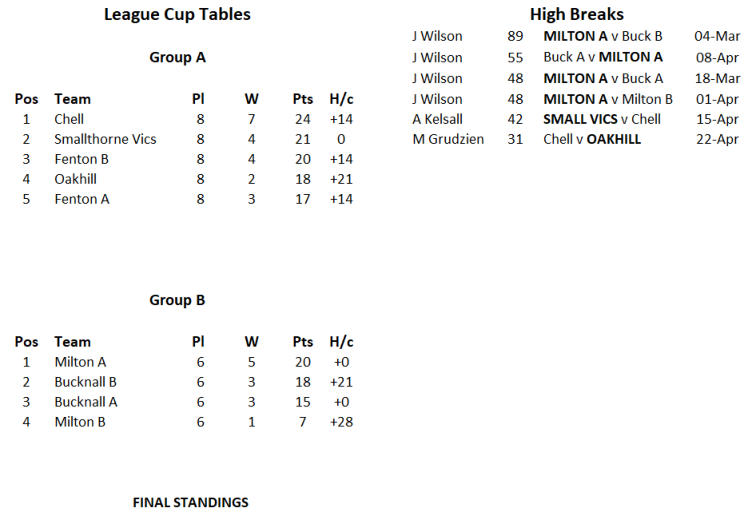Image resolution: width=744 pixels, height=512 pixels.
Task: Click the A Kelsall player name
Action: click(437, 119)
